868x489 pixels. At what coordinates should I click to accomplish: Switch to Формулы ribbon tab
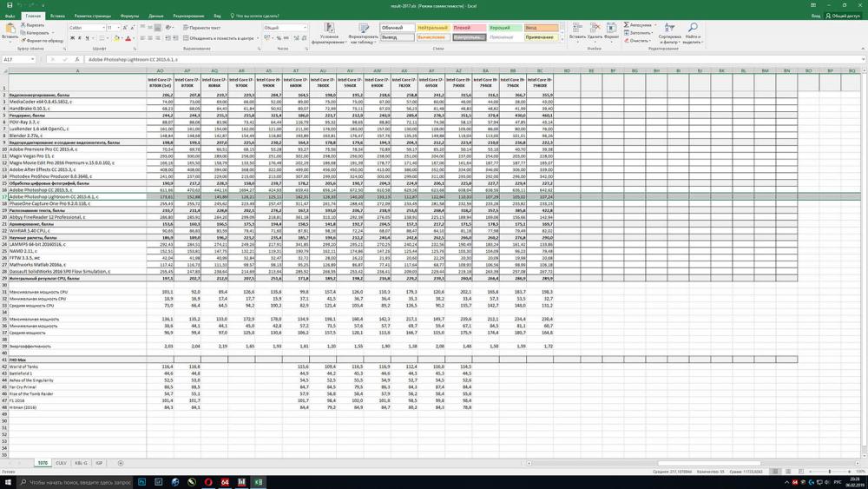point(129,16)
